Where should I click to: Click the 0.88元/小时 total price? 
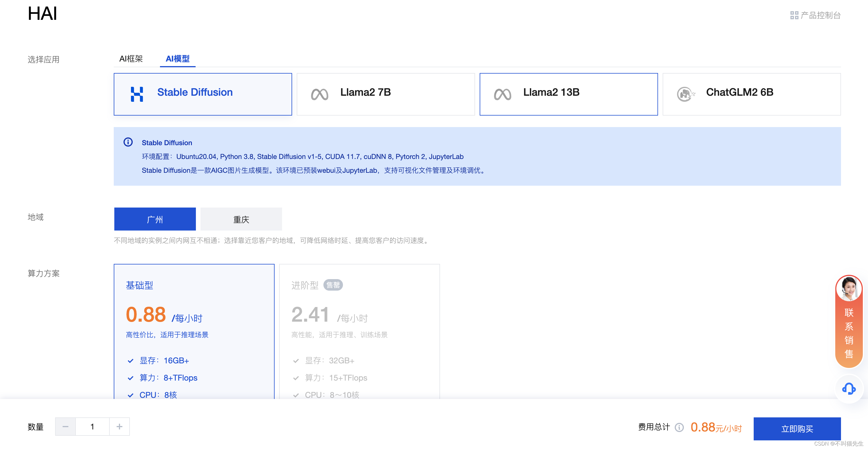pos(716,427)
